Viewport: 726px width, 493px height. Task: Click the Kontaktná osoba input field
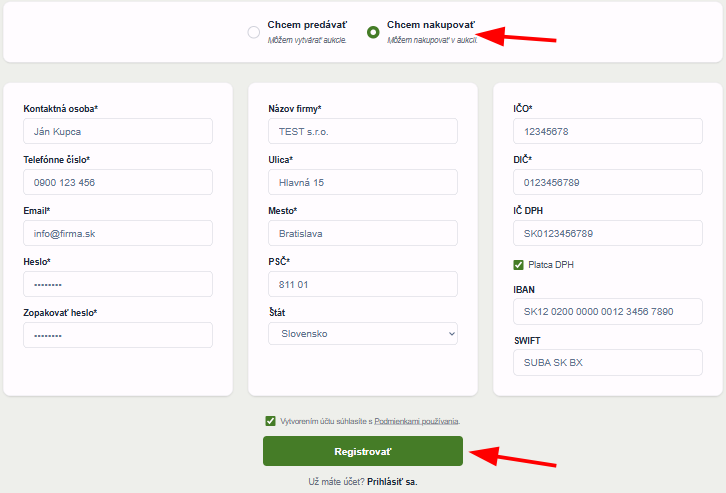tap(118, 131)
